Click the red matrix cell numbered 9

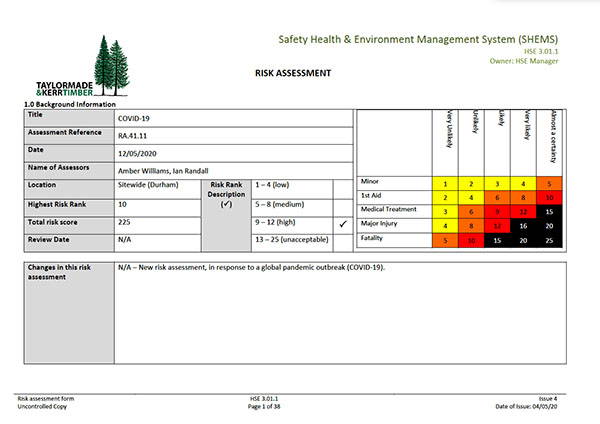click(497, 212)
